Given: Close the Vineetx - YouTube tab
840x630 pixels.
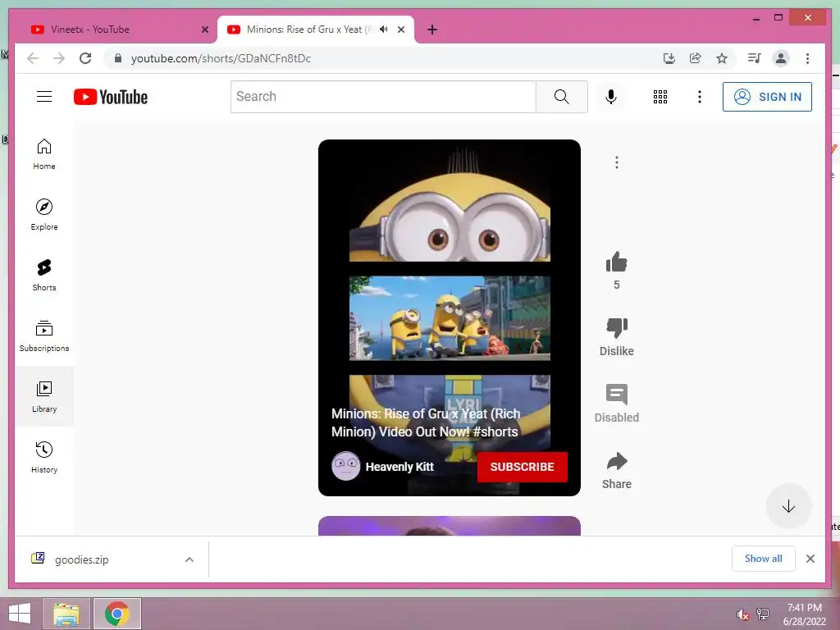Looking at the screenshot, I should click(x=204, y=30).
